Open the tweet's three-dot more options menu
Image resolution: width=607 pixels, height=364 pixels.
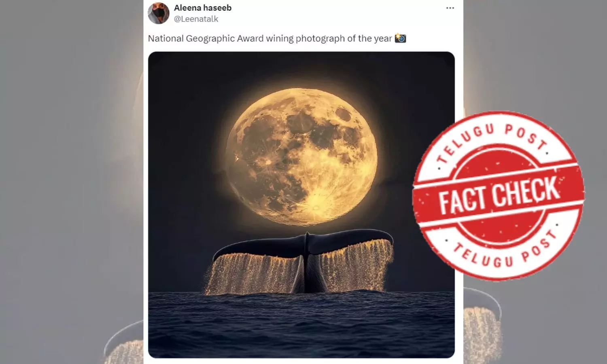[x=450, y=8]
